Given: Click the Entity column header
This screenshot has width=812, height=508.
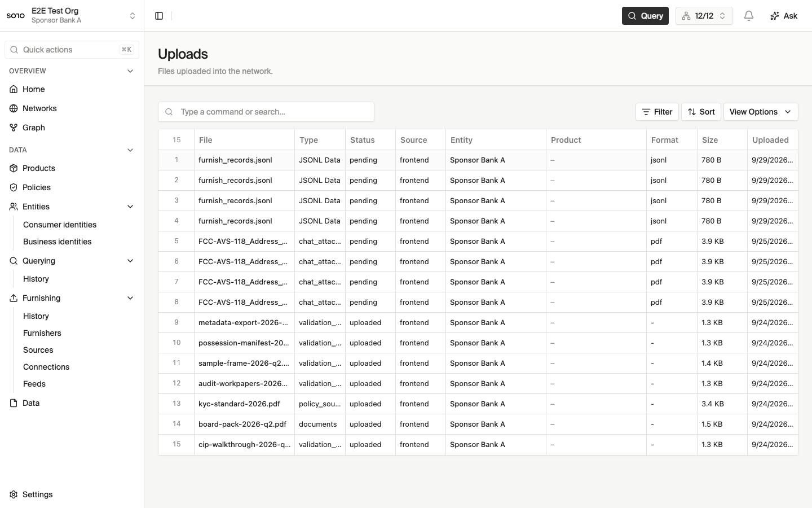Looking at the screenshot, I should (496, 140).
